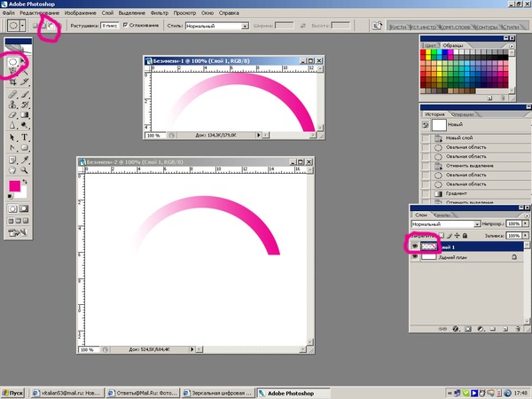Click the Пуск start button
The image size is (532, 399).
pos(12,393)
